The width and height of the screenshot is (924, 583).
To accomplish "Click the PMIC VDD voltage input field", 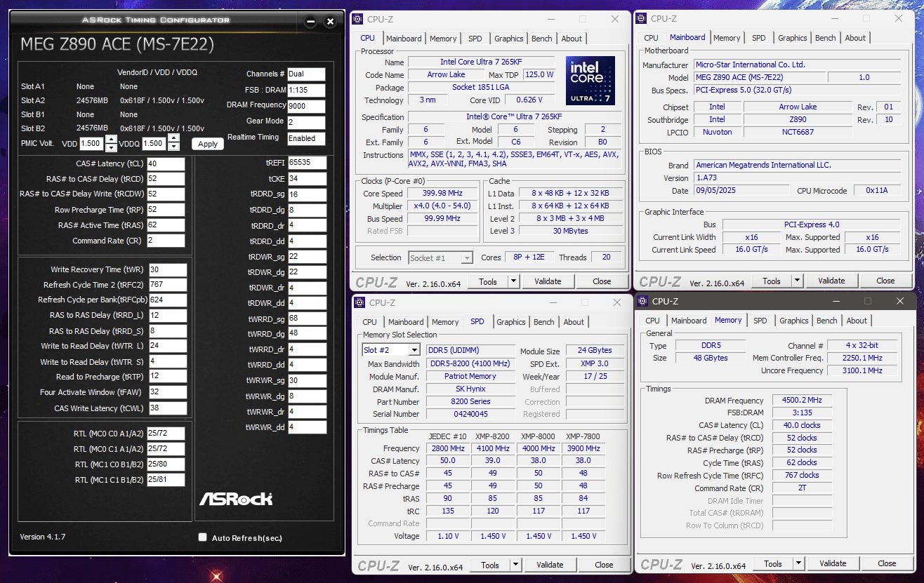I will point(92,143).
